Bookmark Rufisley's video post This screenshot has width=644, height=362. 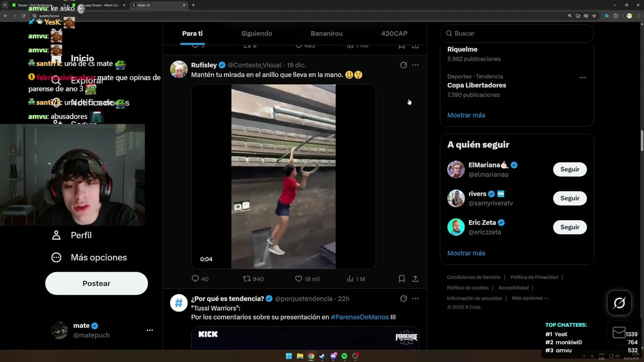[x=401, y=279]
